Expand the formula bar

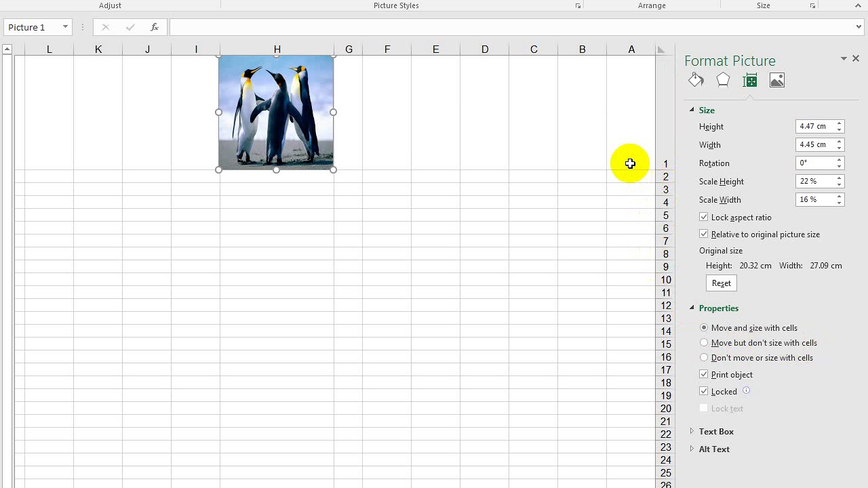859,27
